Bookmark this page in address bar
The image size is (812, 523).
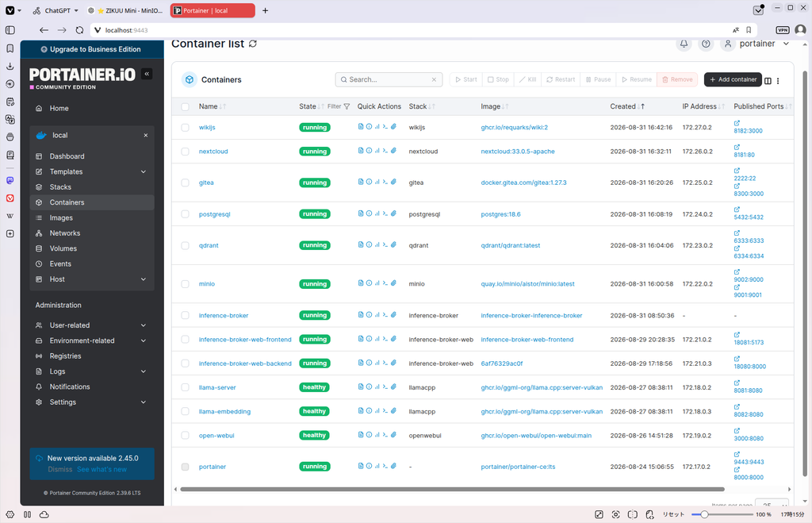coord(749,30)
